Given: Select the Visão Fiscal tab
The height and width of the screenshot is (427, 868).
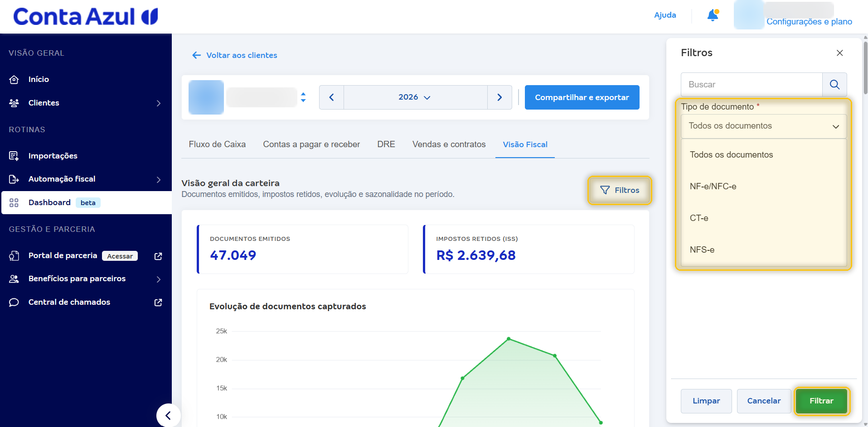Looking at the screenshot, I should [525, 144].
